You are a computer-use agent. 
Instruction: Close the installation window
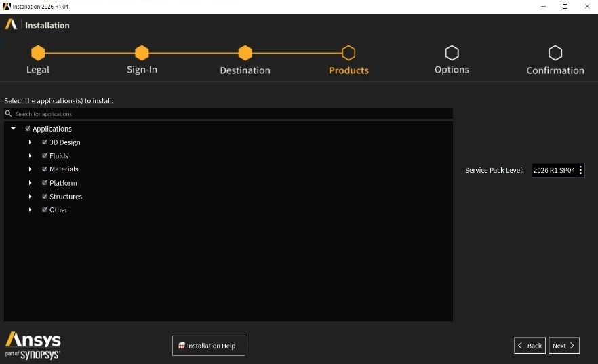(x=587, y=7)
